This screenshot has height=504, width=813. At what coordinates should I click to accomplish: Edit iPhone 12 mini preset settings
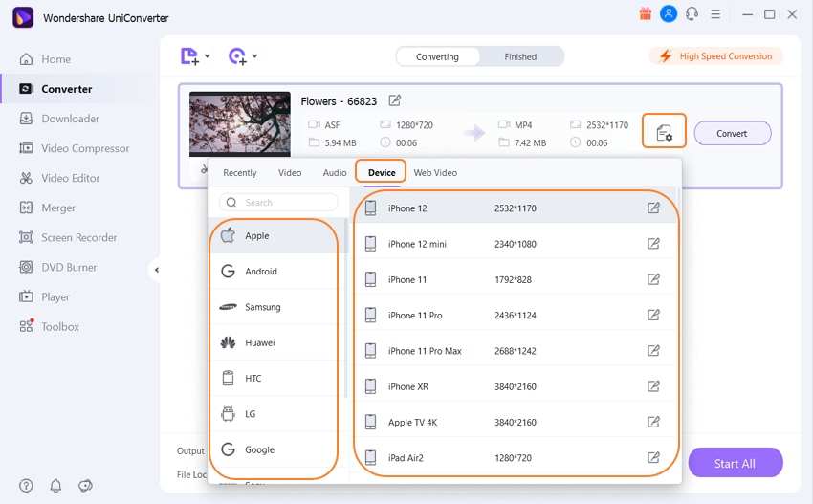[x=653, y=243]
